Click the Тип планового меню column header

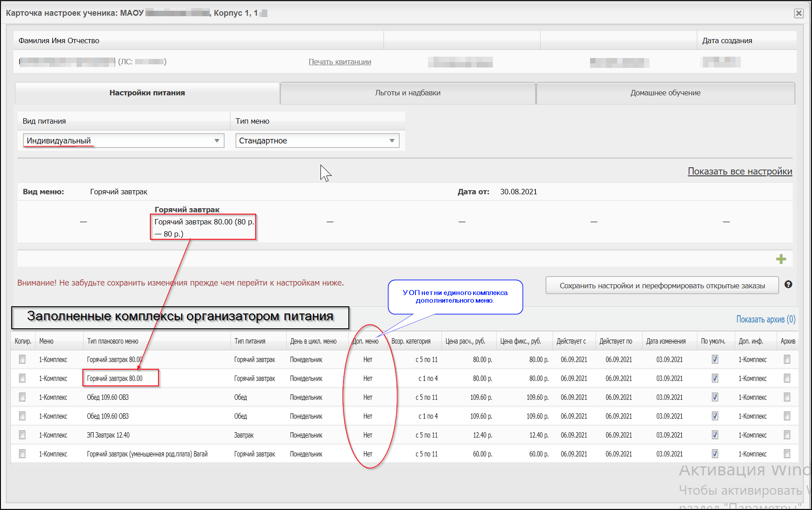click(113, 341)
